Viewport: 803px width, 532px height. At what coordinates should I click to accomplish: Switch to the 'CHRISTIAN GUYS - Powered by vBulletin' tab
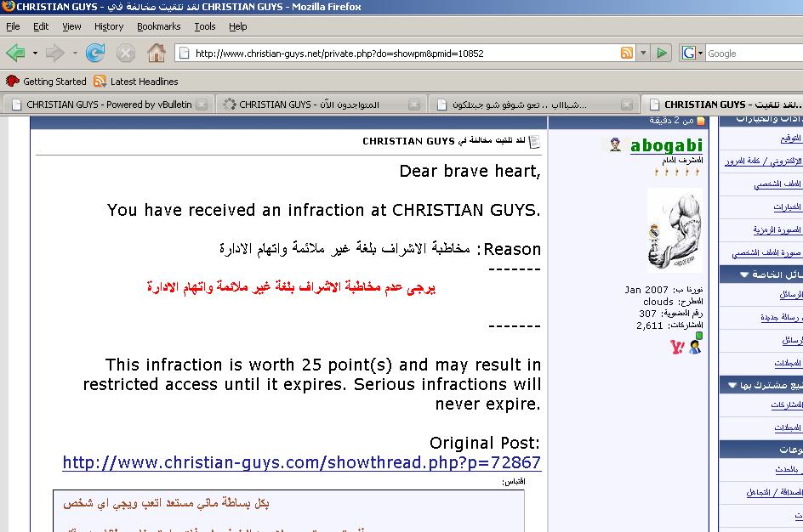click(x=102, y=105)
